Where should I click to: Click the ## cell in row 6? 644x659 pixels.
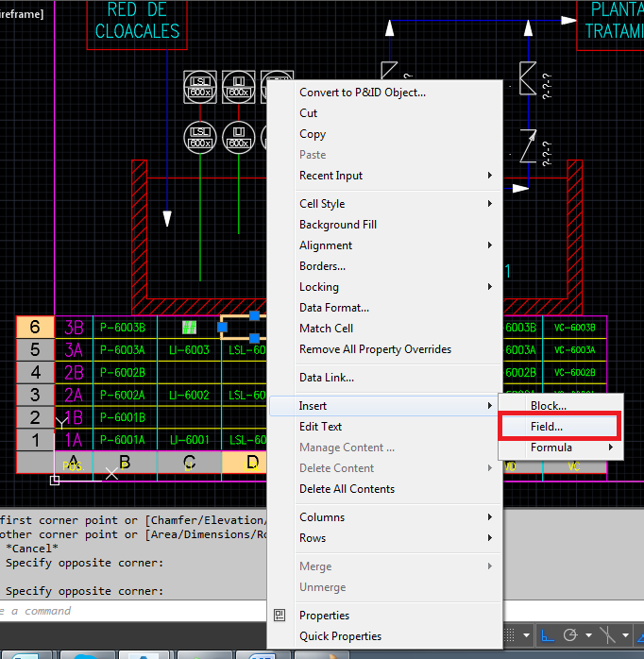tap(189, 328)
